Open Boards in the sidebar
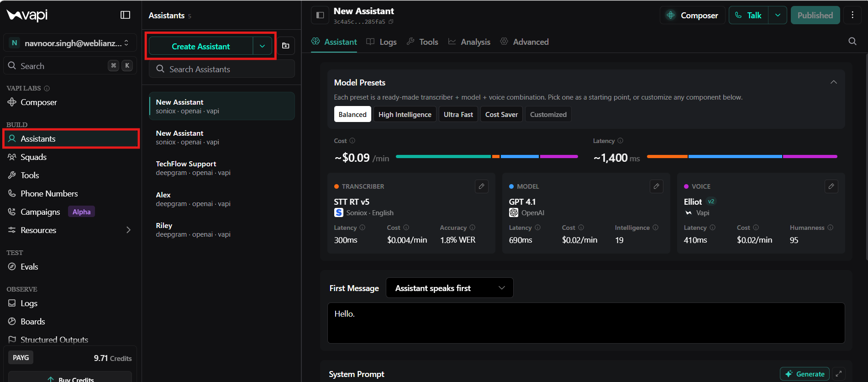 pos(70,321)
